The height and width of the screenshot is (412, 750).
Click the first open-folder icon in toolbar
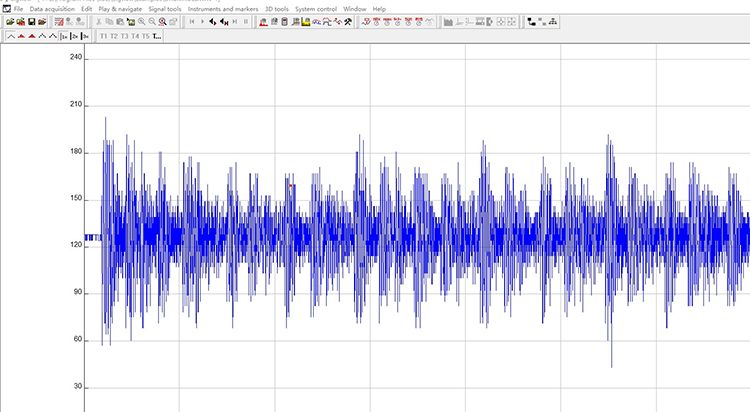pyautogui.click(x=9, y=21)
